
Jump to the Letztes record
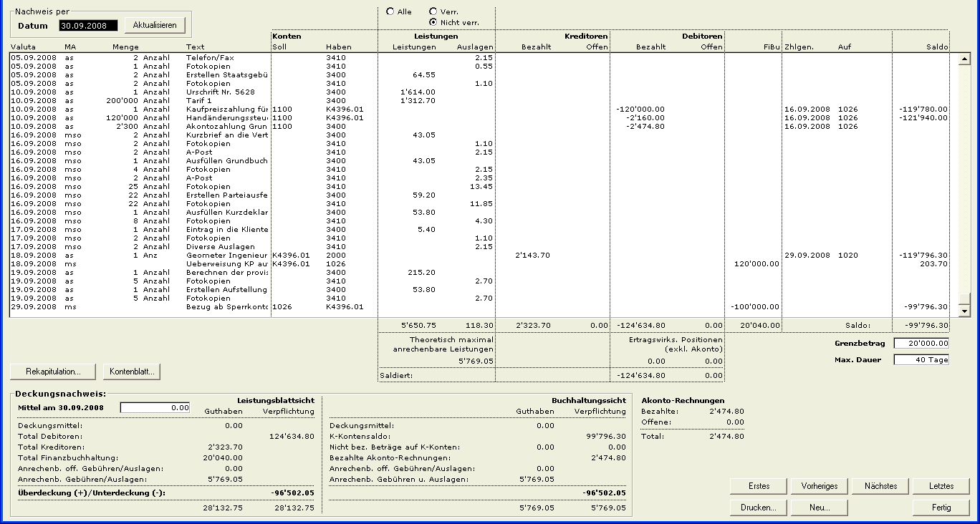(941, 486)
